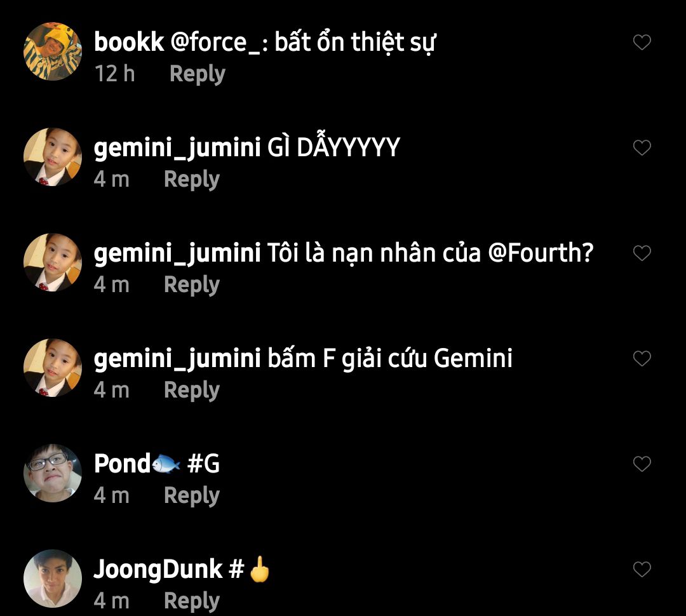Open gemini_jumini username on "GÌ DẪYYYYY" comment
The image size is (686, 616).
(177, 148)
